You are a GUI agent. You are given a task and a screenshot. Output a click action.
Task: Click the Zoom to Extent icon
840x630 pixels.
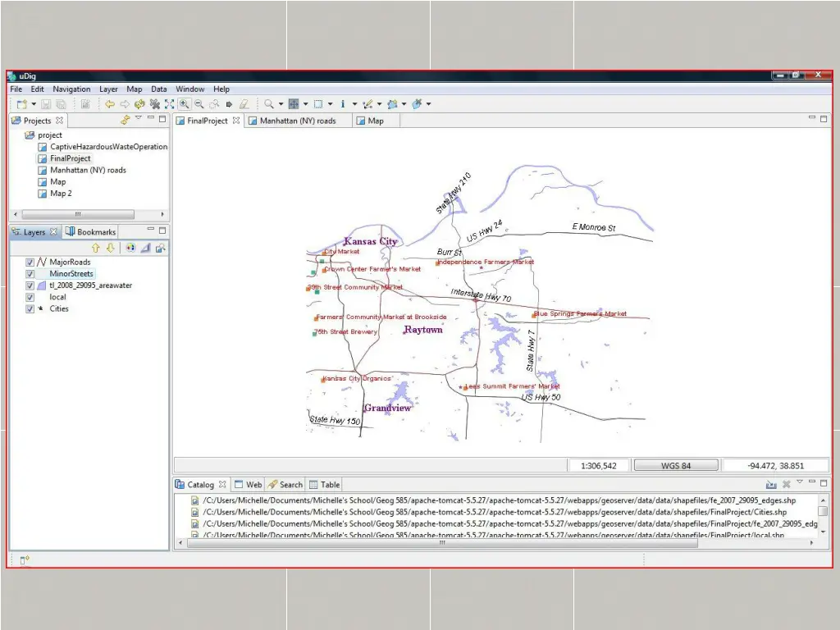(x=169, y=104)
